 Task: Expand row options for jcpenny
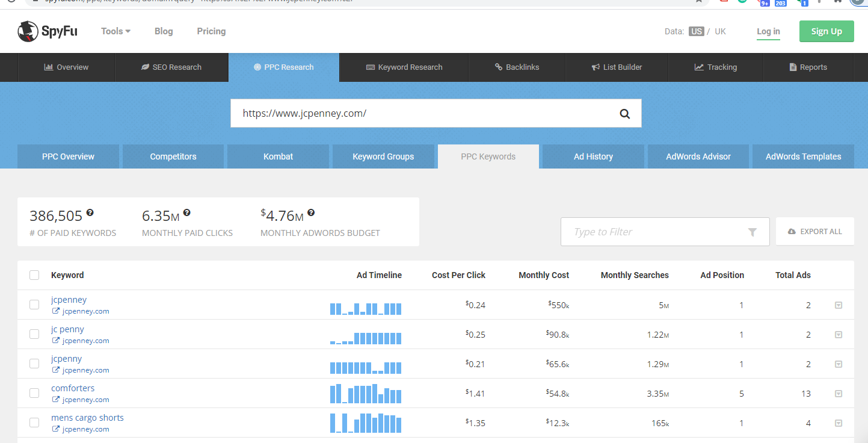tap(839, 364)
